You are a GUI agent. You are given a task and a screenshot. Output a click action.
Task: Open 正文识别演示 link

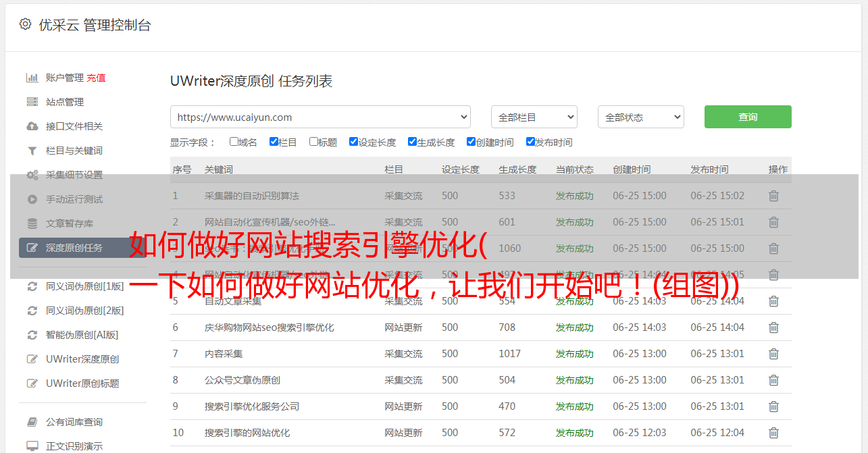(74, 446)
